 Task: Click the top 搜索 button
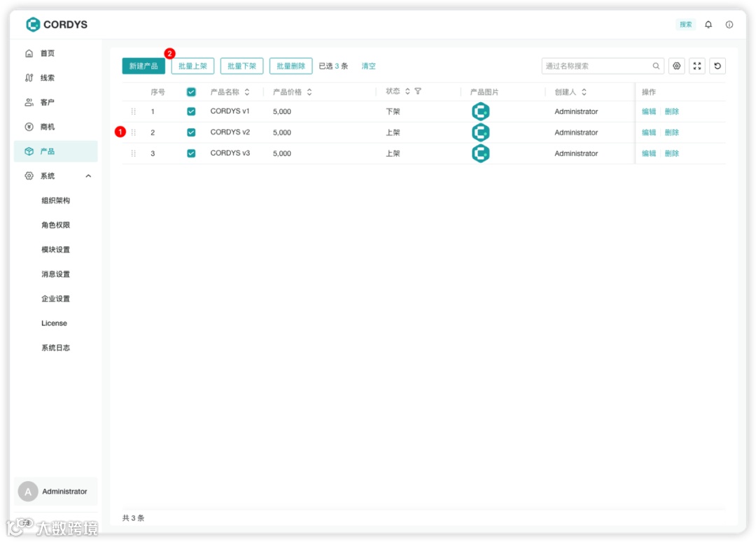pos(685,25)
